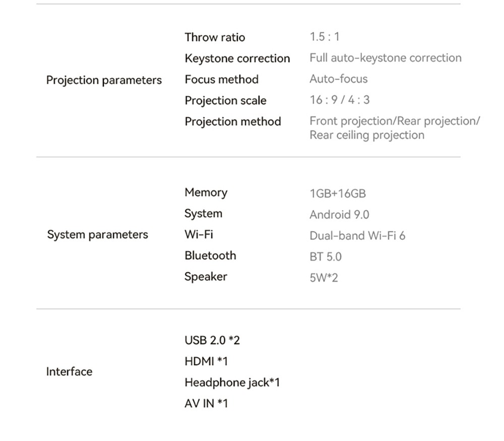Click the Dual-band Wi-Fi 6 value
504x441 pixels.
357,235
